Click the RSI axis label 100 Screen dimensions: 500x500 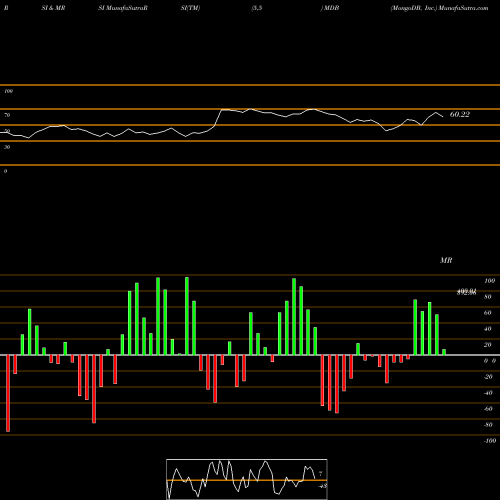click(x=8, y=91)
